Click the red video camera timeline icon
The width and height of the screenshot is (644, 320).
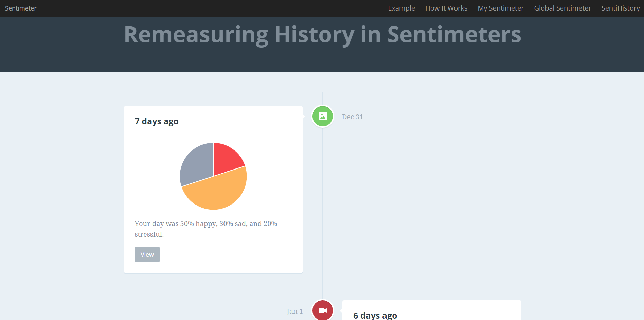coord(323,310)
